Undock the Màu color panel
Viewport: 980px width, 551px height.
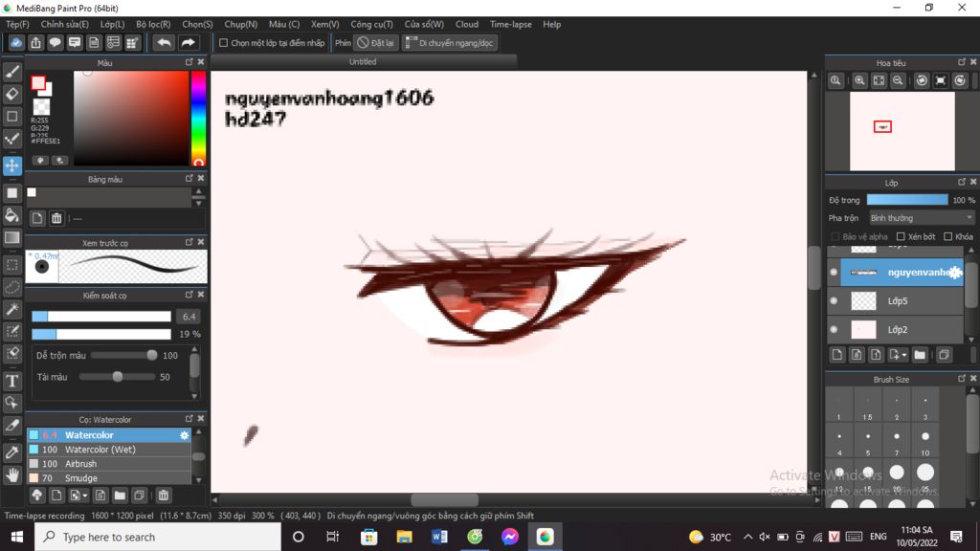click(x=189, y=62)
